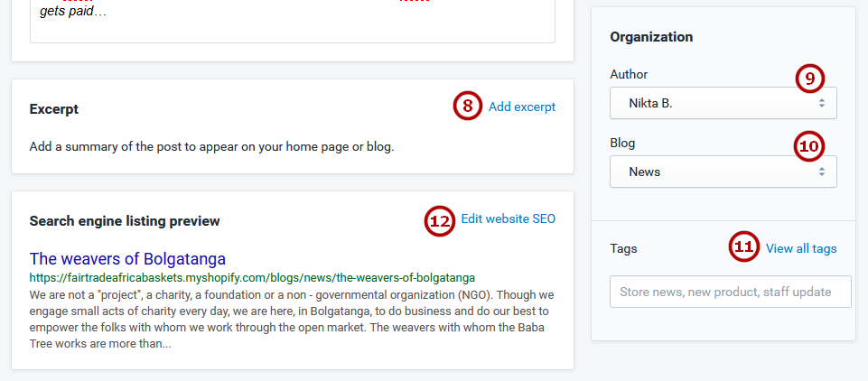The width and height of the screenshot is (868, 381).
Task: Click the blue preview title The weavers of Bolgatanga
Action: (x=128, y=259)
